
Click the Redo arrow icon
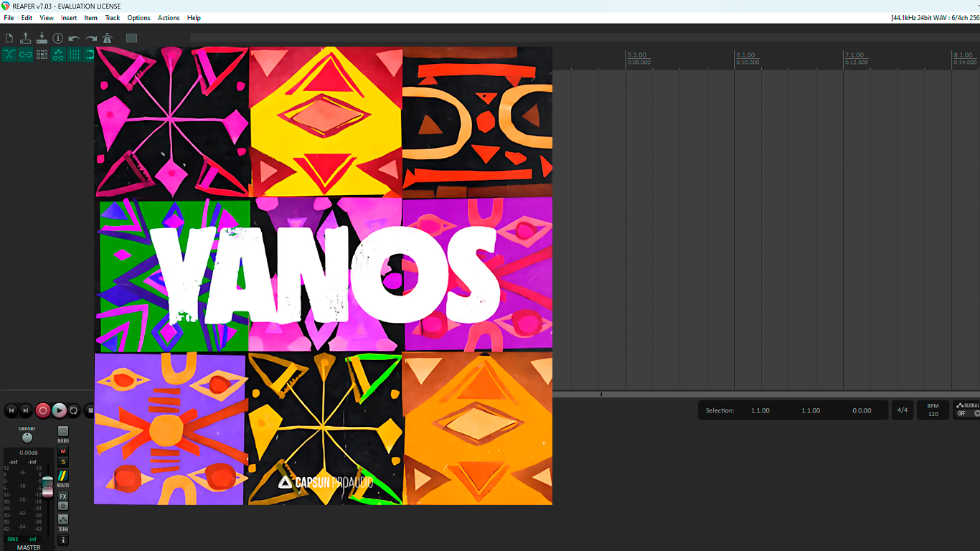tap(91, 38)
